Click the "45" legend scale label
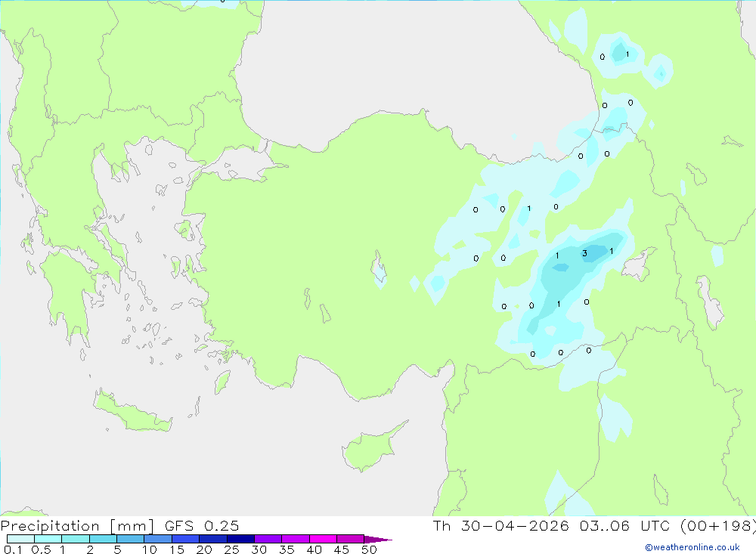756x554 pixels. (342, 549)
